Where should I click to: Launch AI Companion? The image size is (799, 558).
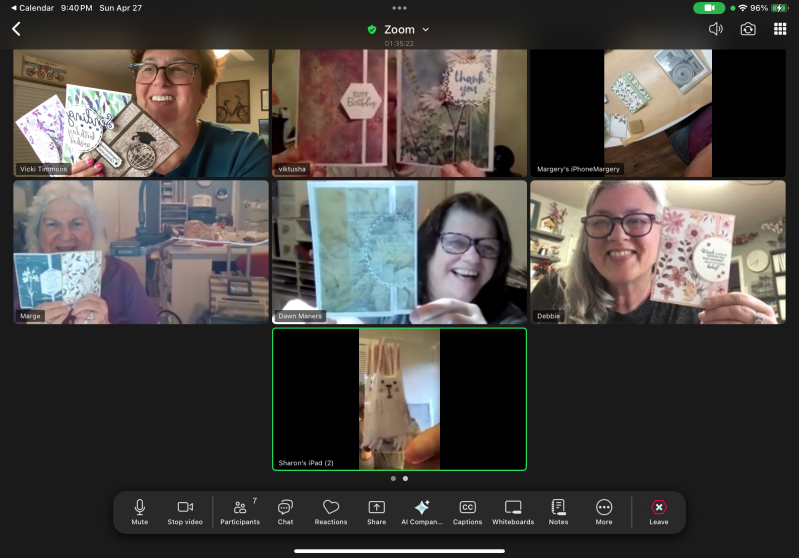point(422,512)
